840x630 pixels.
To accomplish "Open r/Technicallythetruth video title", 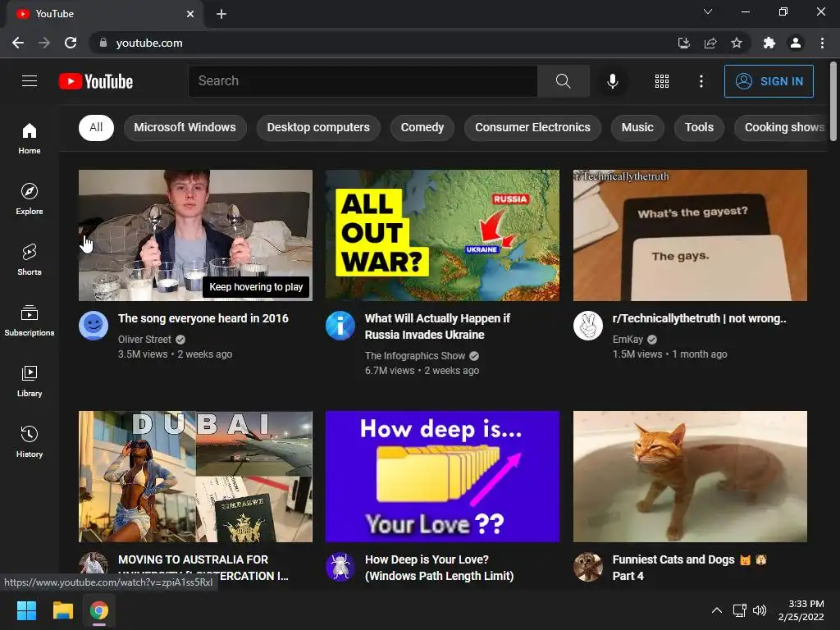I will 699,318.
